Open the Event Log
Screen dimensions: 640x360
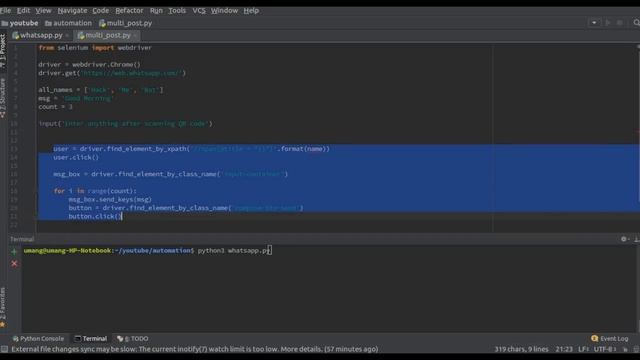(x=610, y=339)
